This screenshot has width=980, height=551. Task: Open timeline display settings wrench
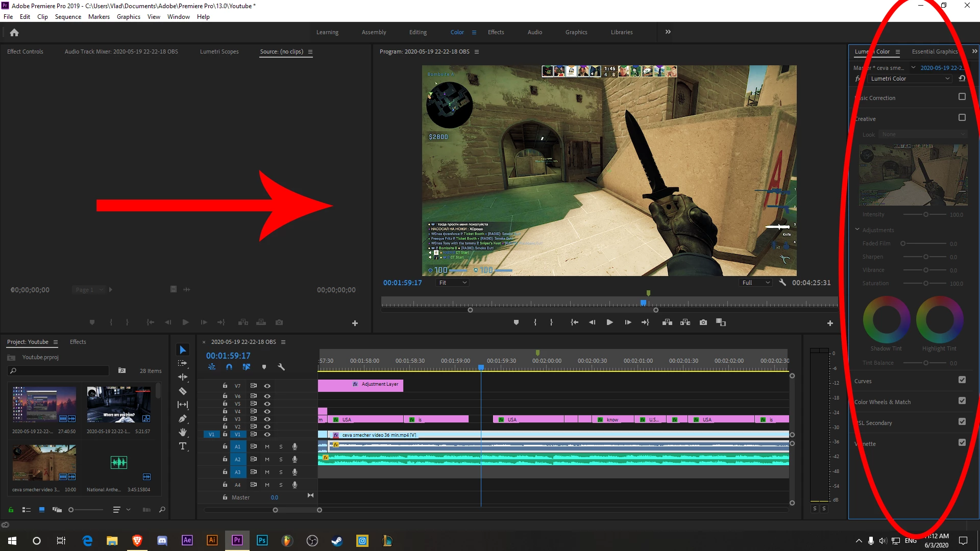click(x=281, y=367)
